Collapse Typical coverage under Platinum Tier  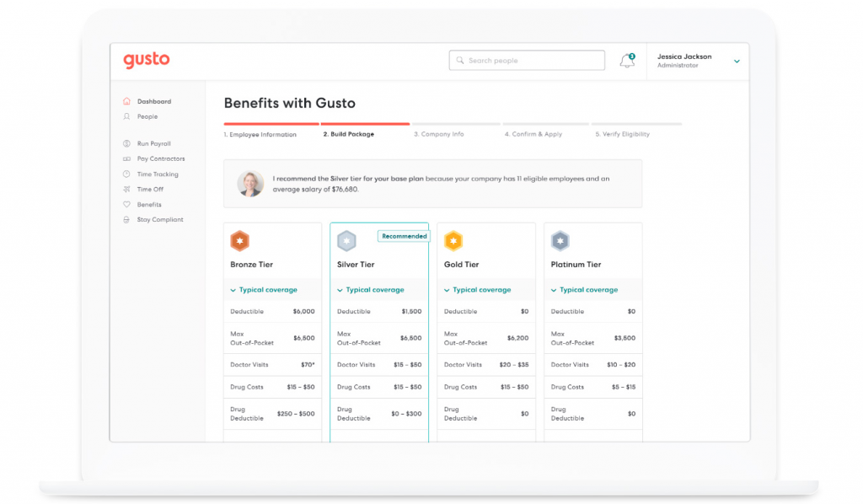pos(584,290)
